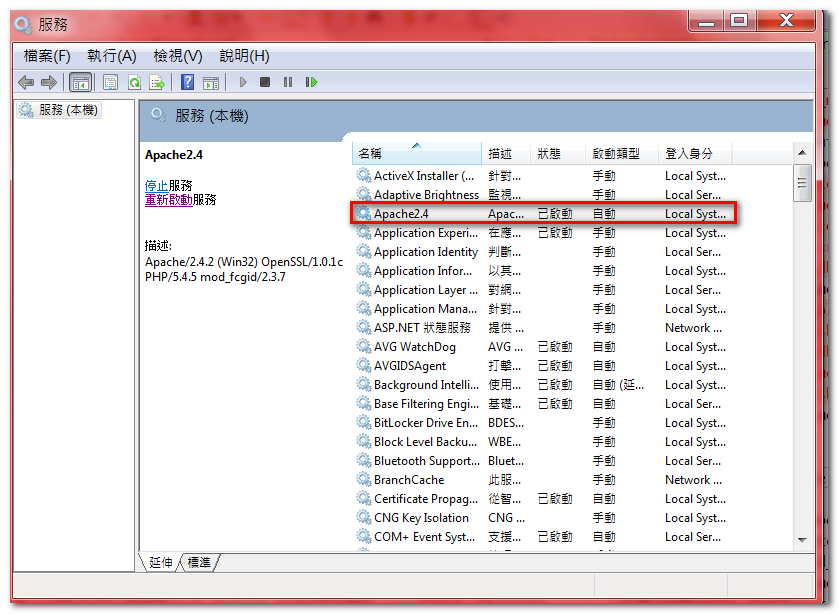
Task: Click the Refresh toolbar icon
Action: [x=133, y=82]
